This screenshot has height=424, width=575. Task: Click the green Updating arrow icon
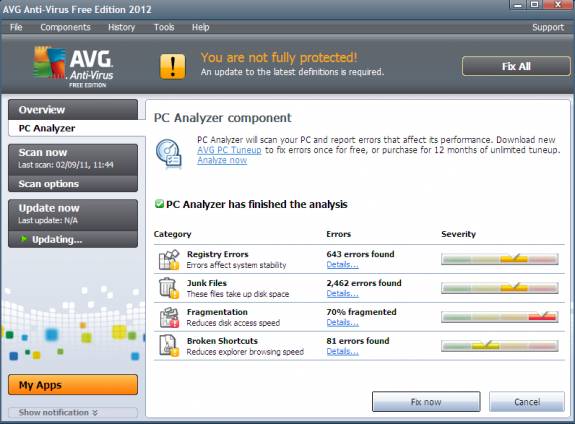[x=24, y=239]
